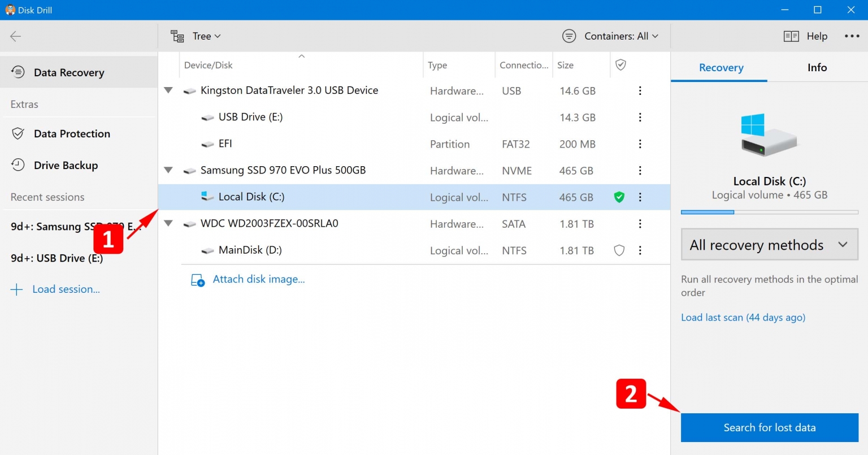Select the Data Protection shield icon
This screenshot has height=455, width=868.
coord(18,133)
